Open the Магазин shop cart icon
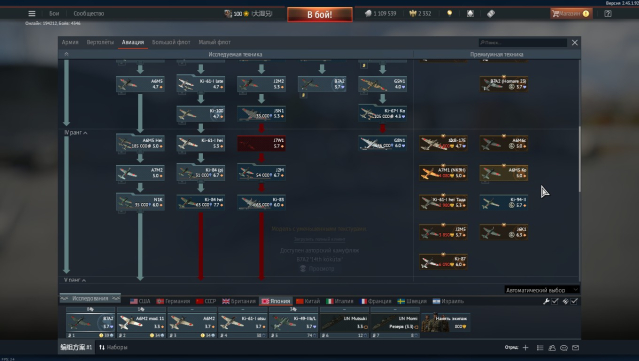Image resolution: width=639 pixels, height=361 pixels. [x=570, y=13]
